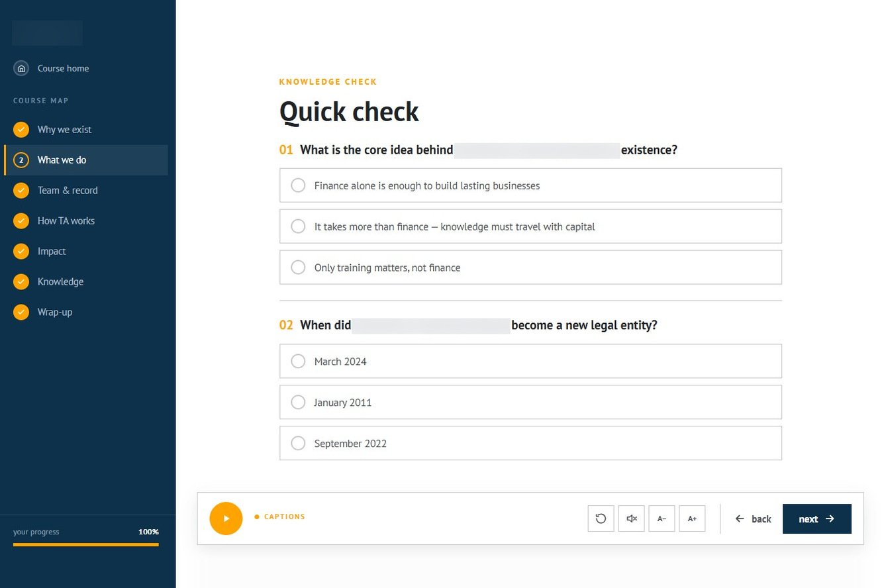Image resolution: width=882 pixels, height=588 pixels.
Task: Click the checkmark icon beside How TA works
Action: point(21,221)
